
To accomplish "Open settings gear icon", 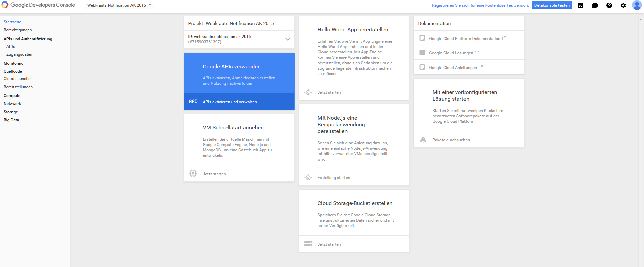I will point(623,5).
